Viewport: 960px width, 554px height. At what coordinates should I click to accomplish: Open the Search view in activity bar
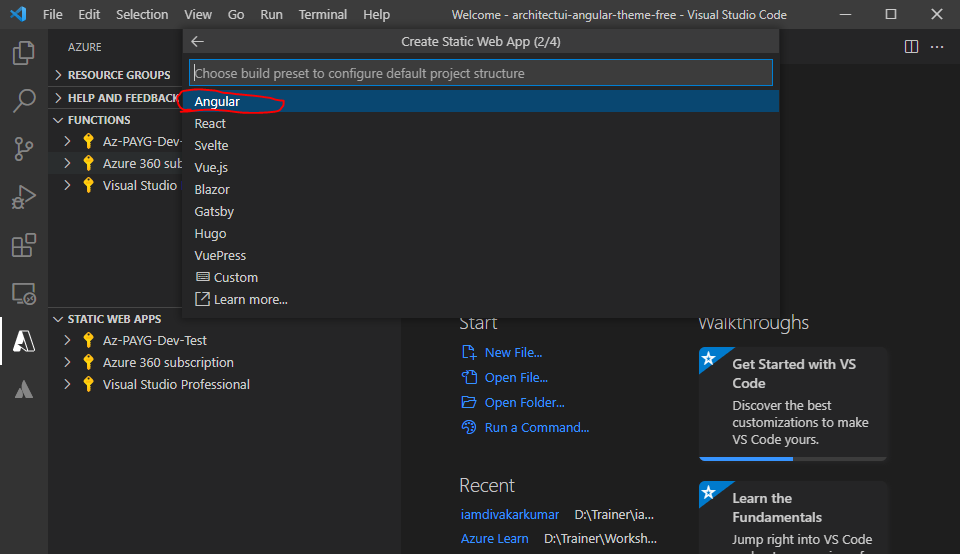[x=23, y=100]
